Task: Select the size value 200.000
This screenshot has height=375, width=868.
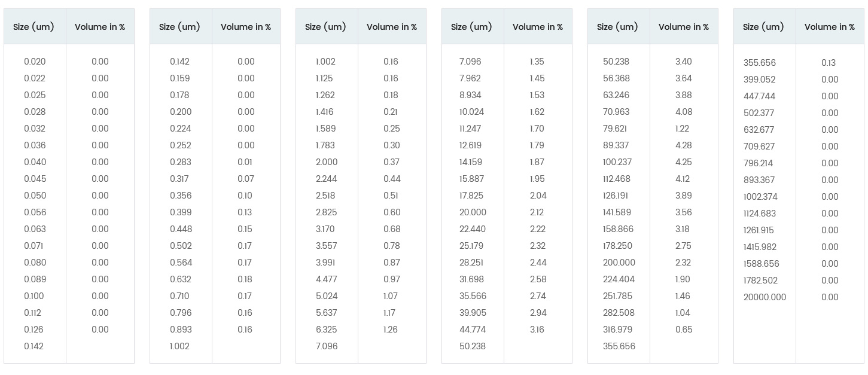Action: coord(619,263)
